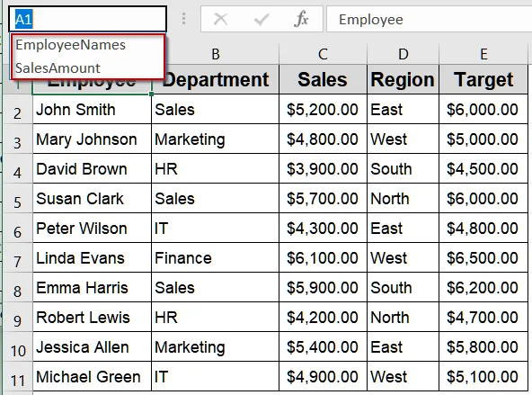532x395 pixels.
Task: Click the formula bar containing Employee
Action: tap(430, 19)
